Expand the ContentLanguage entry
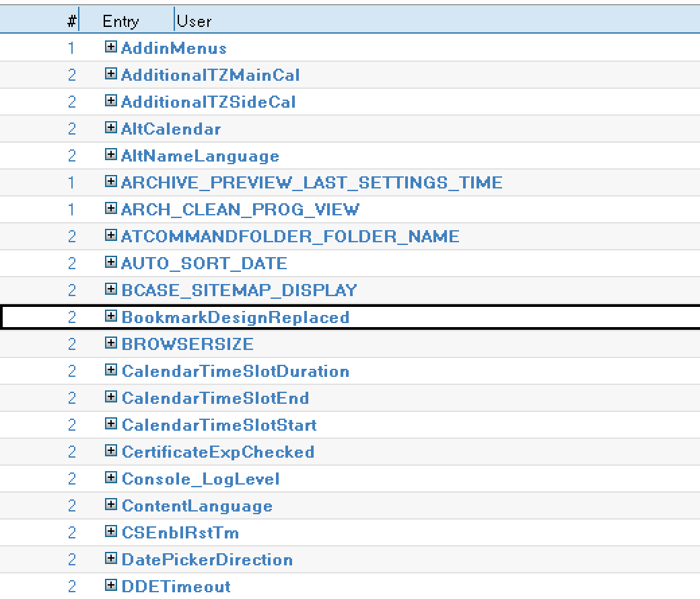This screenshot has height=599, width=700. coord(110,505)
